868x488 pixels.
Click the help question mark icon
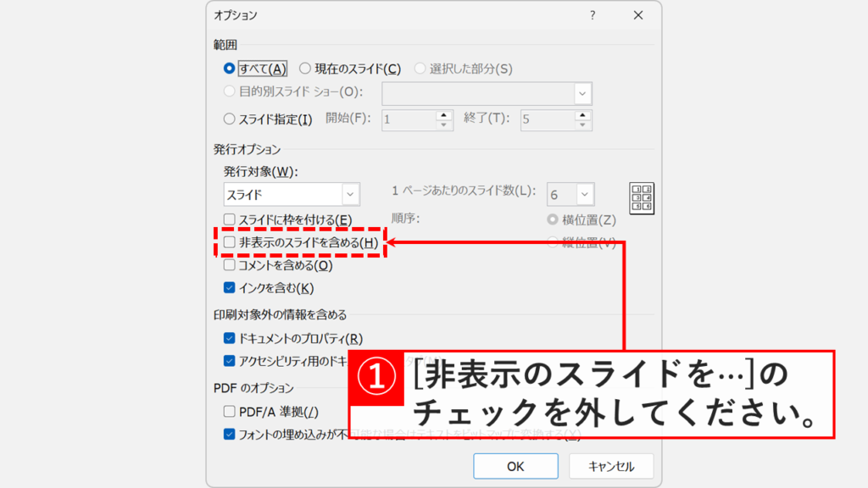[x=593, y=15]
